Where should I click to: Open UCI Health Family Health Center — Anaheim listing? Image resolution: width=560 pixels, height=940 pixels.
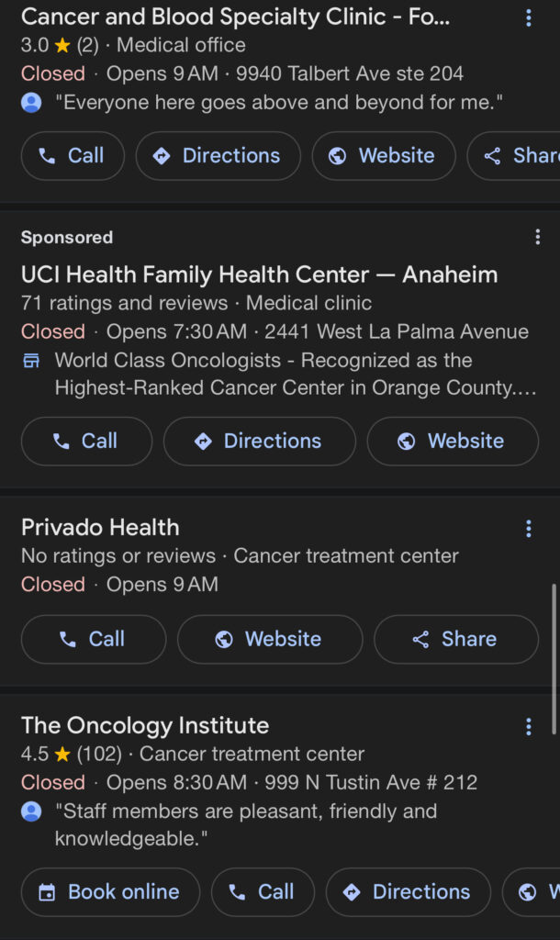click(x=259, y=274)
